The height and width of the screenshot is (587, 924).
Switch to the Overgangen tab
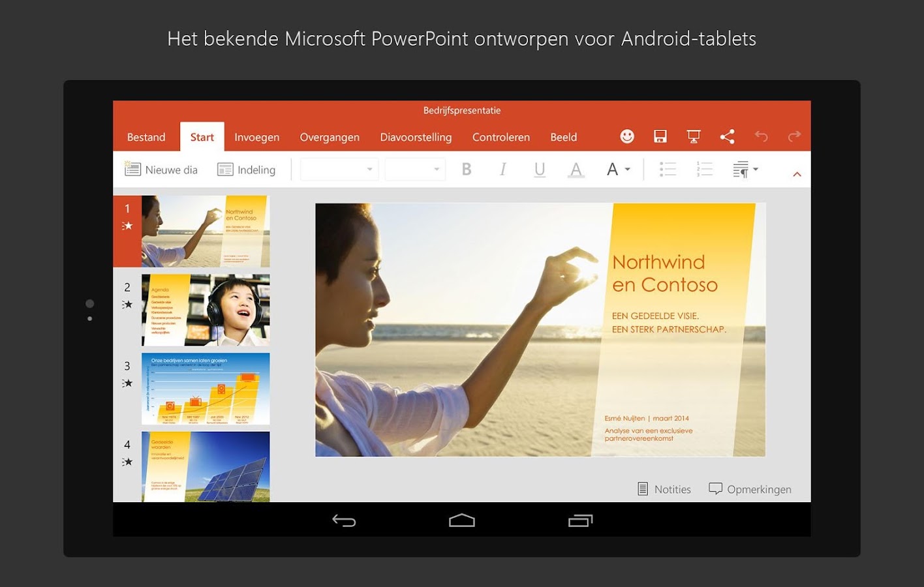coord(330,137)
